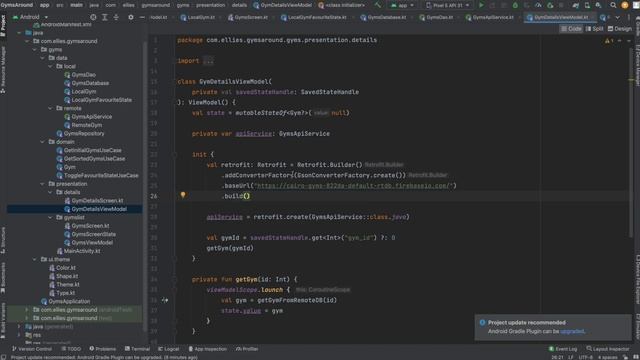Open the Resource Manager side stripe

[x=3, y=69]
